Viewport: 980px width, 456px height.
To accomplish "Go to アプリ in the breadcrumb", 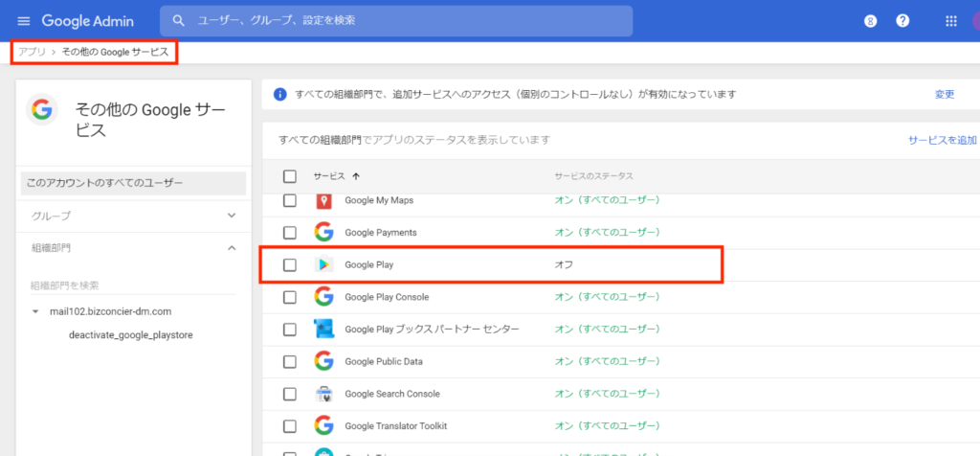I will pos(32,53).
